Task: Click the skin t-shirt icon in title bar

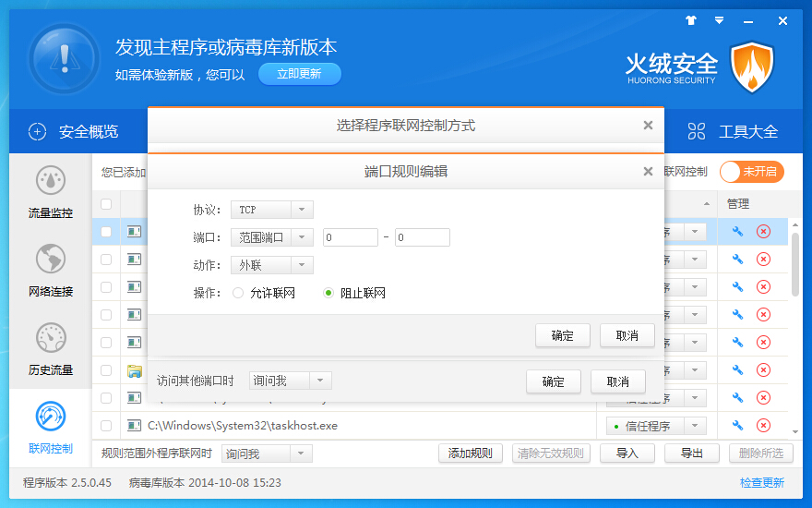Action: coord(691,20)
